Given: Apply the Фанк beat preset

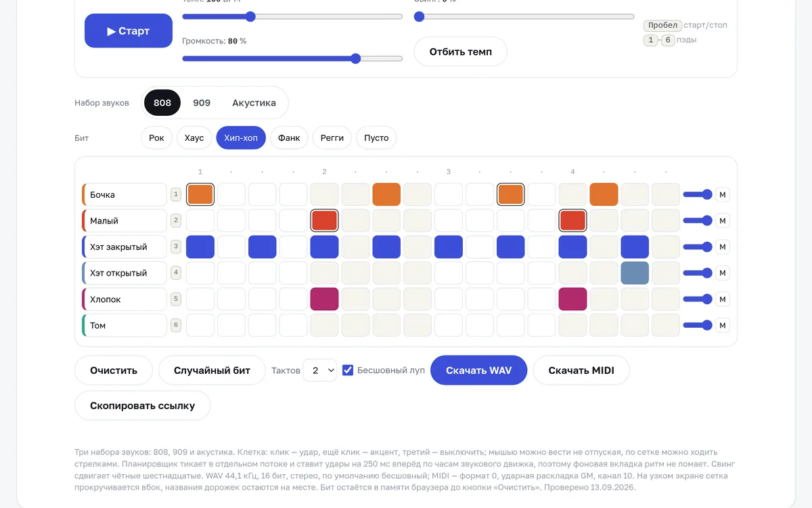Looking at the screenshot, I should tap(289, 138).
